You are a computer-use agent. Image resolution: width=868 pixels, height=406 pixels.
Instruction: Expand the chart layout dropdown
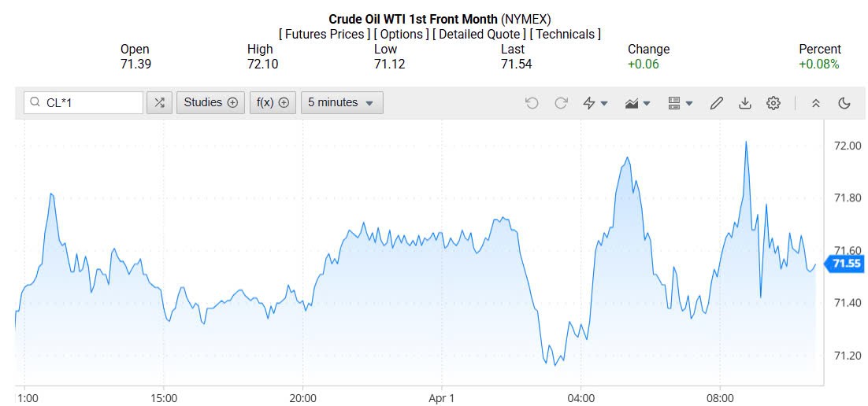pos(680,103)
